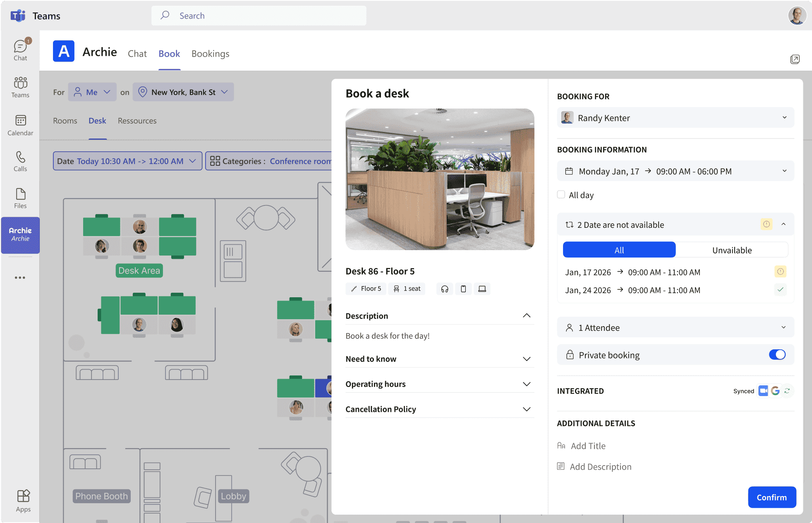Screen dimensions: 812x523
Task: Open the Files section
Action: [x=20, y=196]
